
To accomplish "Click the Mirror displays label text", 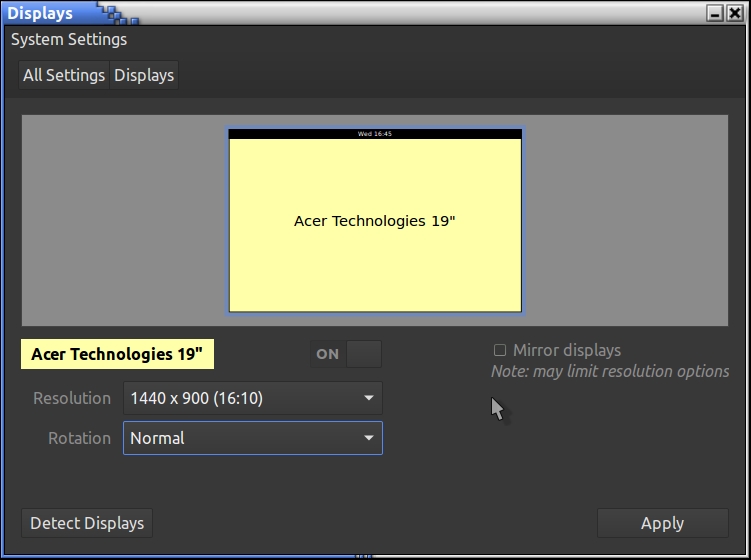I will 566,351.
